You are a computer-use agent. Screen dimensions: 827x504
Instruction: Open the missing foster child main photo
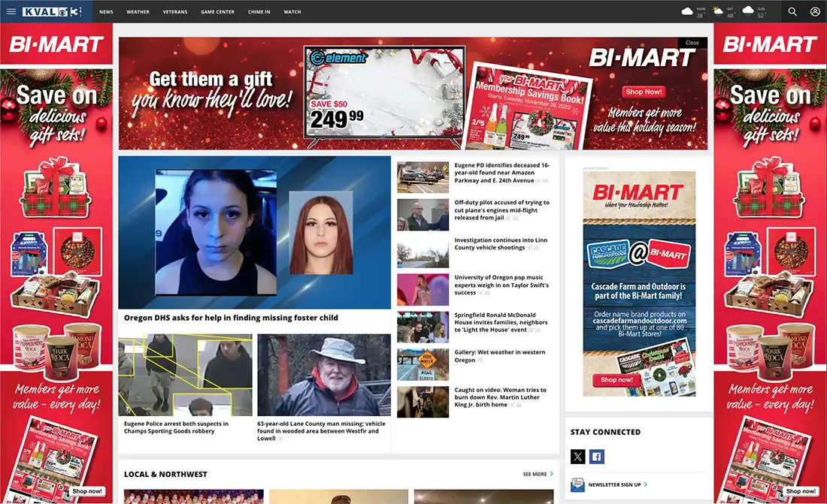[x=255, y=233]
